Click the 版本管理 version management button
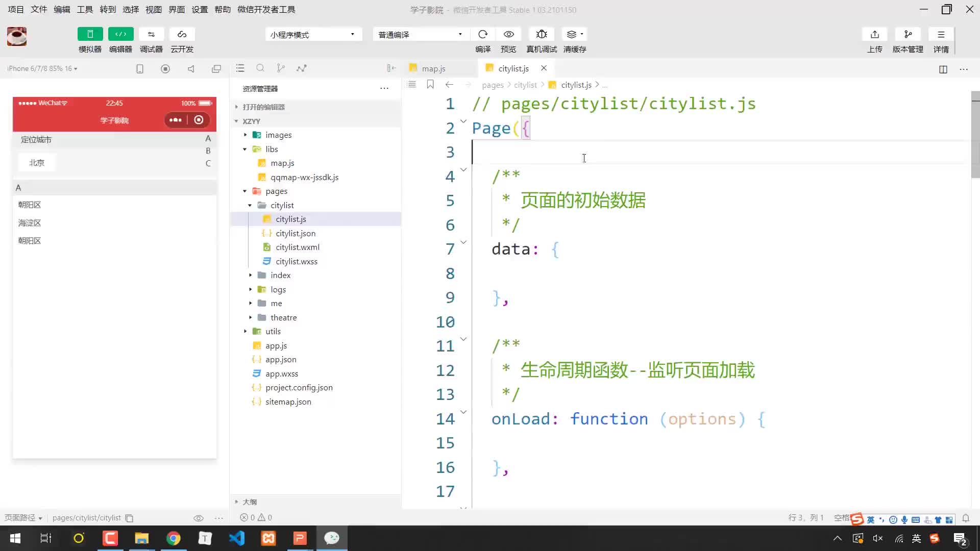The width and height of the screenshot is (980, 551). click(908, 40)
